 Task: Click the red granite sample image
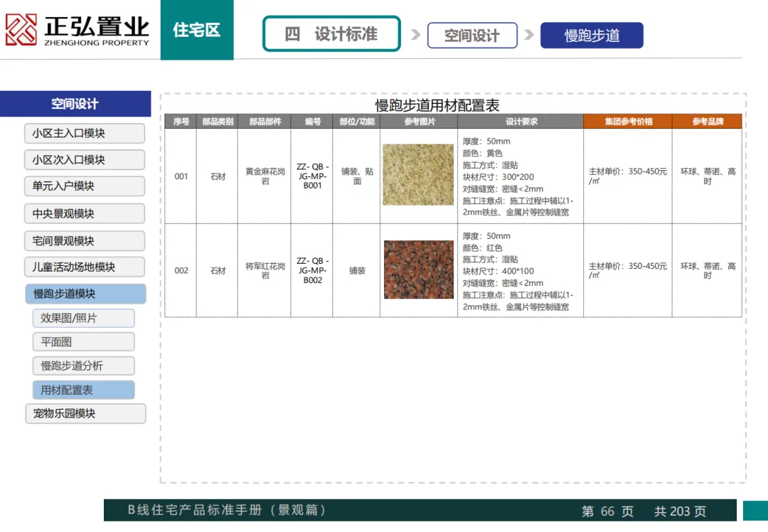[x=419, y=270]
